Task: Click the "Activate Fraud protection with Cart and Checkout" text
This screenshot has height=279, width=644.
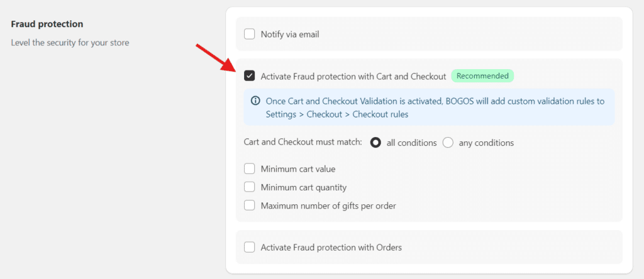Action: pyautogui.click(x=353, y=76)
